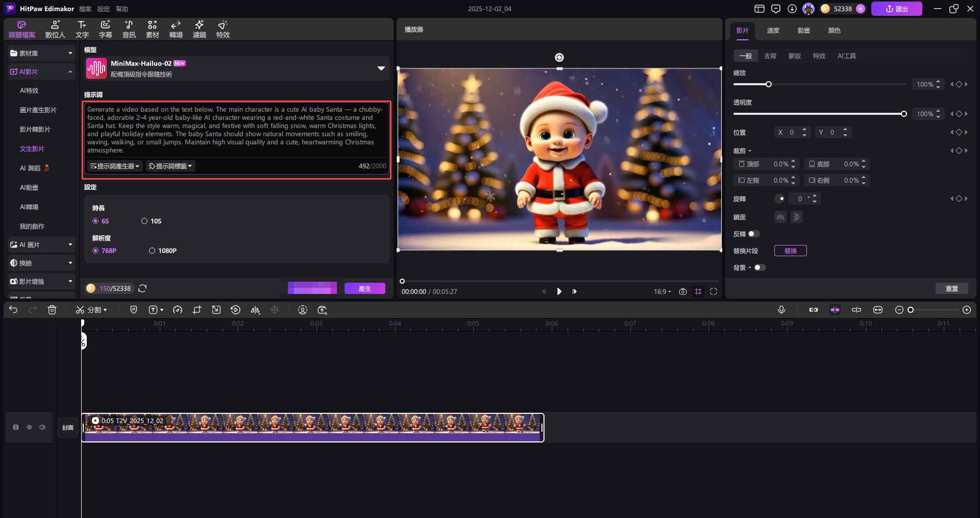
Task: Enable the 背景 background toggle
Action: point(759,267)
